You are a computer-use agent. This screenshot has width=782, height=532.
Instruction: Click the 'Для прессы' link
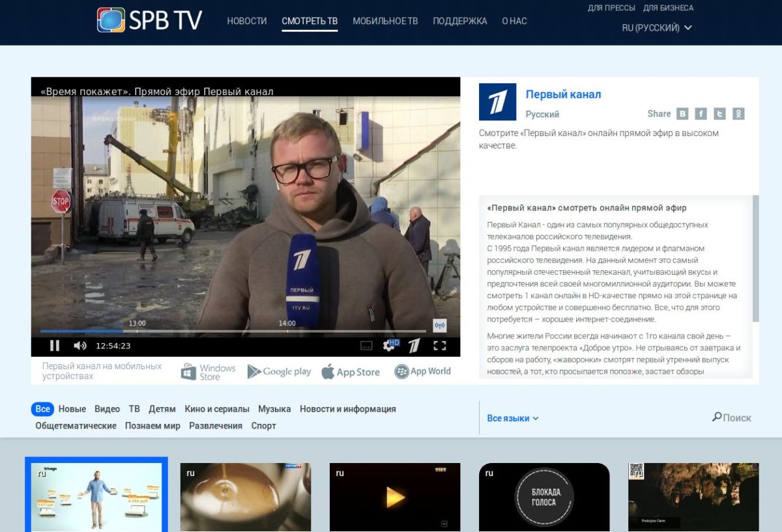pyautogui.click(x=611, y=8)
